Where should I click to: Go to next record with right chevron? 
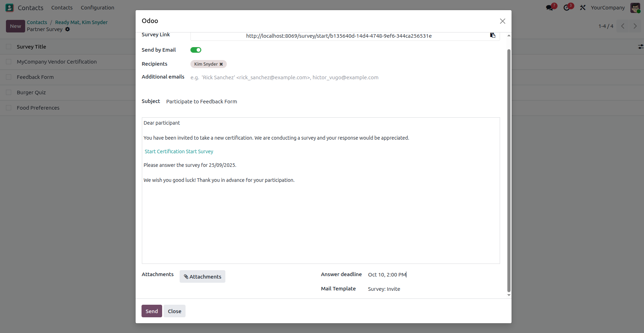[635, 26]
